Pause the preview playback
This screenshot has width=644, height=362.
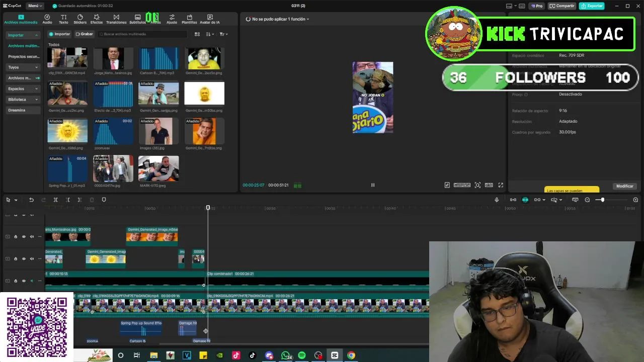[x=373, y=185]
